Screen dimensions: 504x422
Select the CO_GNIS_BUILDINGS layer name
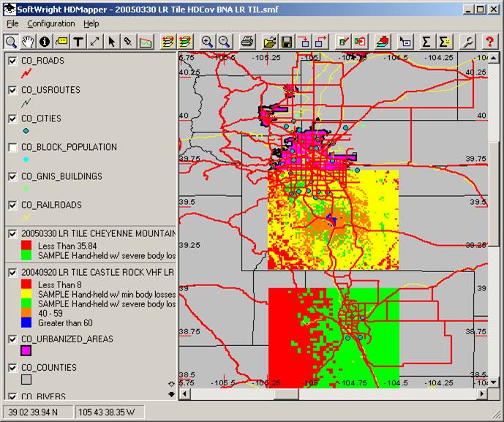(61, 176)
